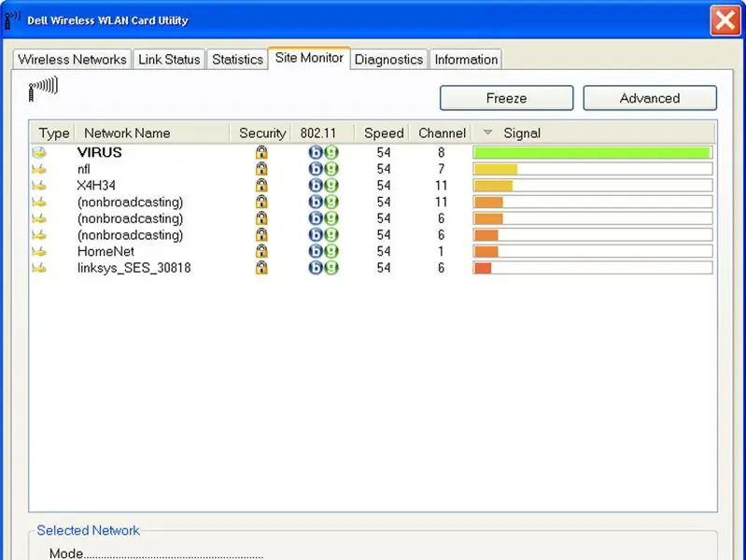
Task: Switch to the Diagnostics tab
Action: coord(388,60)
